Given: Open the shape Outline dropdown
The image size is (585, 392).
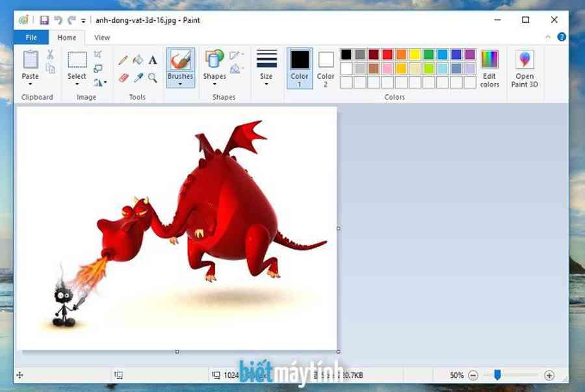Looking at the screenshot, I should 237,55.
